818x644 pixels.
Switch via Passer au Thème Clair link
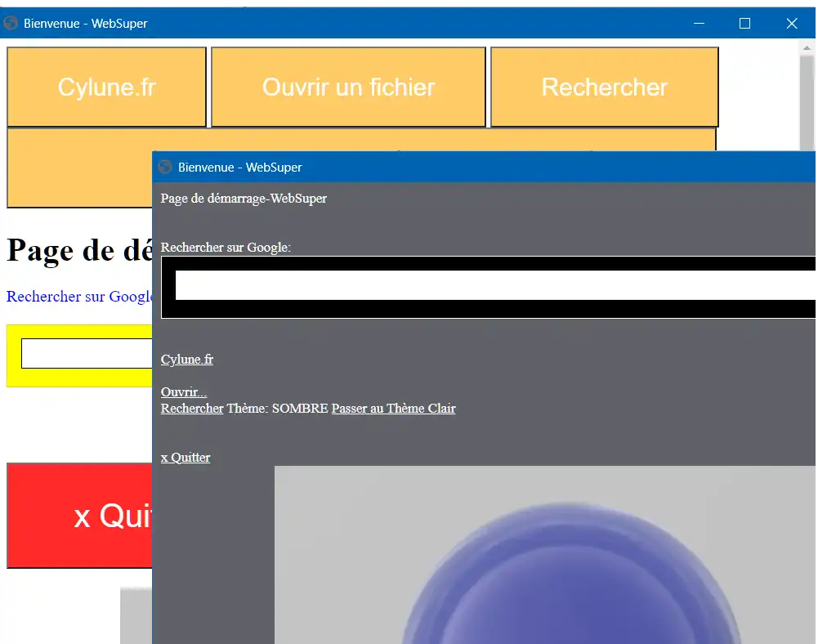point(393,408)
